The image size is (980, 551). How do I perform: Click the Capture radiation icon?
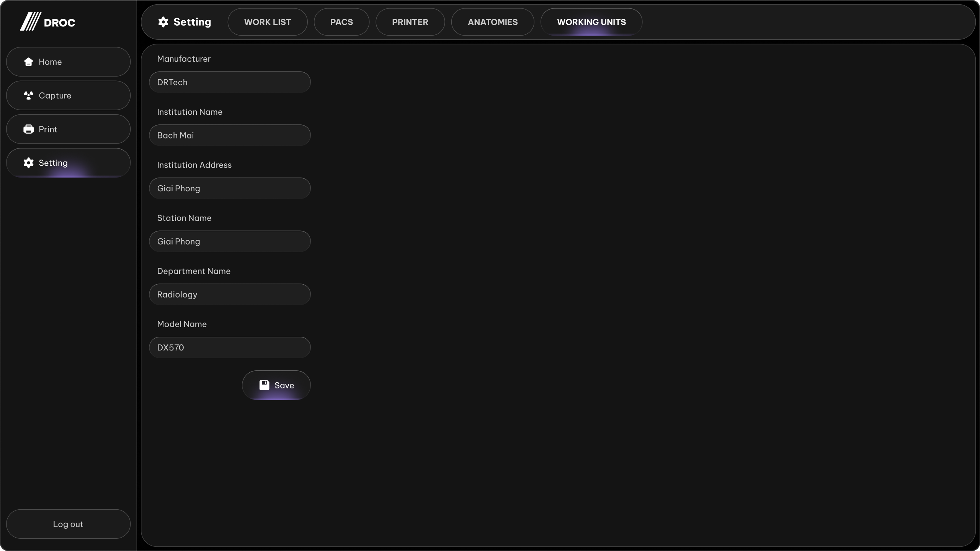[x=28, y=95]
